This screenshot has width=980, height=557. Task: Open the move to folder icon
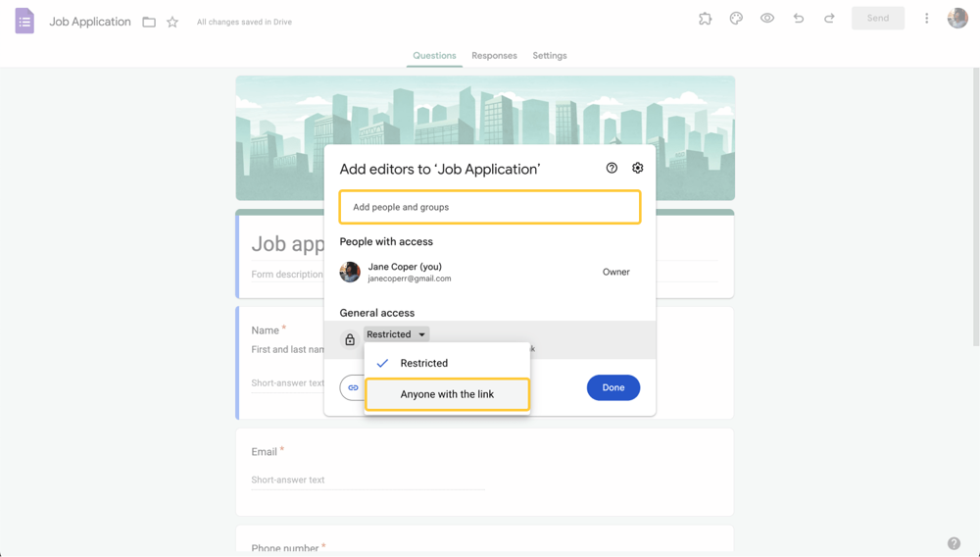tap(149, 22)
